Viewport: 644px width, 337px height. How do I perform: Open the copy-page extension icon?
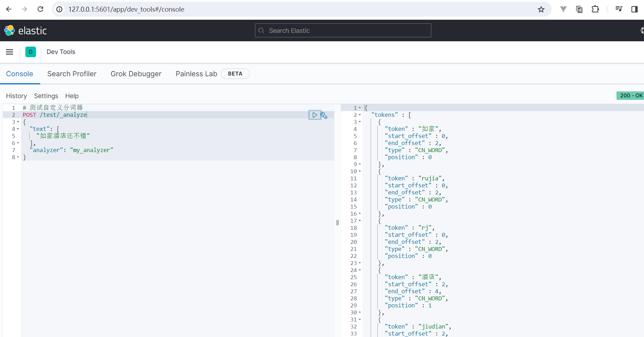pyautogui.click(x=579, y=9)
